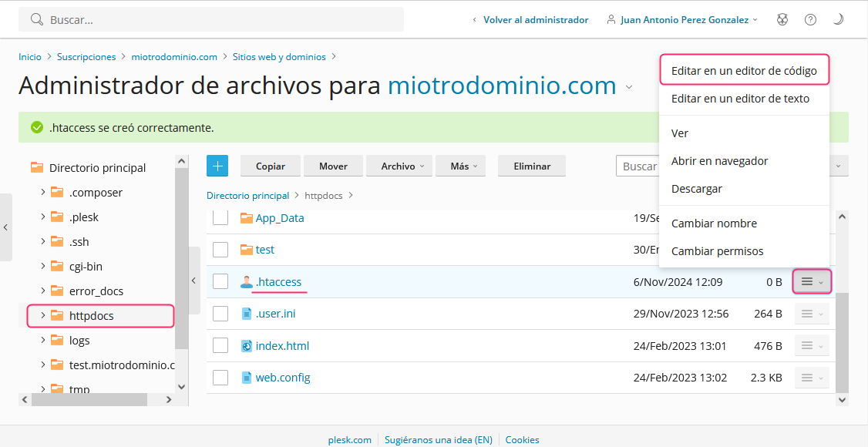The image size is (868, 447).
Task: Expand the .plesk tree node
Action: pos(42,217)
